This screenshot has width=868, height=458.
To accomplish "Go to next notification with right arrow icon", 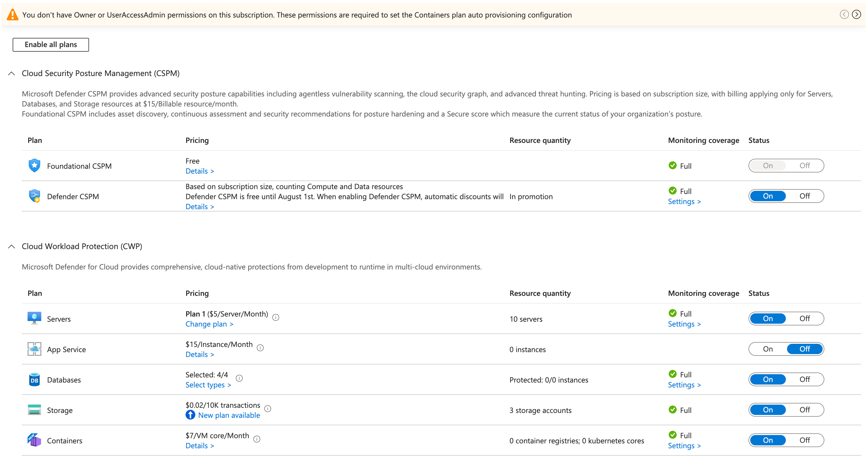I will [x=856, y=14].
